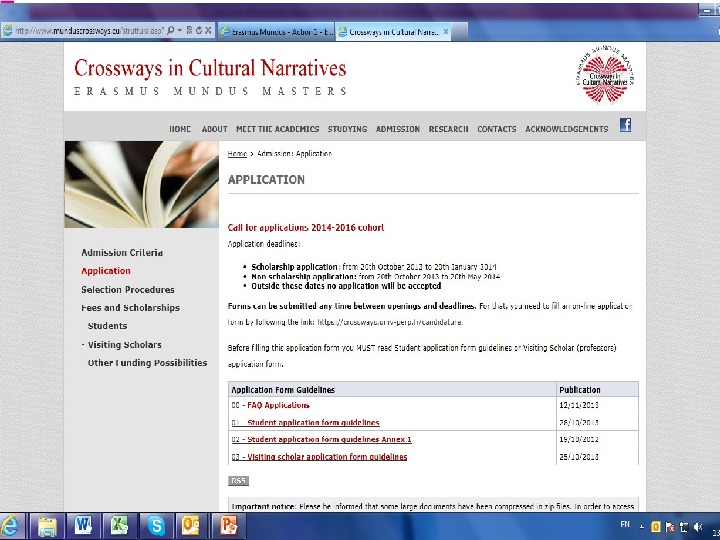
Task: Click the FR language indicator in tray
Action: coord(625,524)
